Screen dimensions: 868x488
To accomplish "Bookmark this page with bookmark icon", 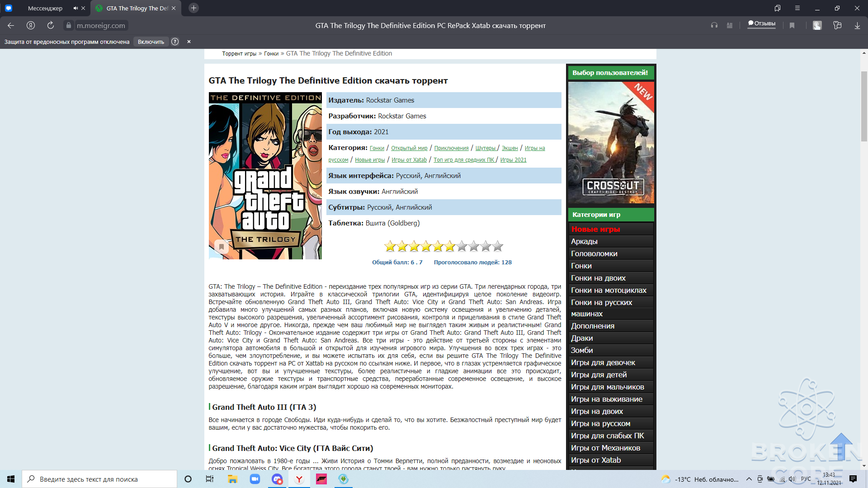I will [792, 25].
